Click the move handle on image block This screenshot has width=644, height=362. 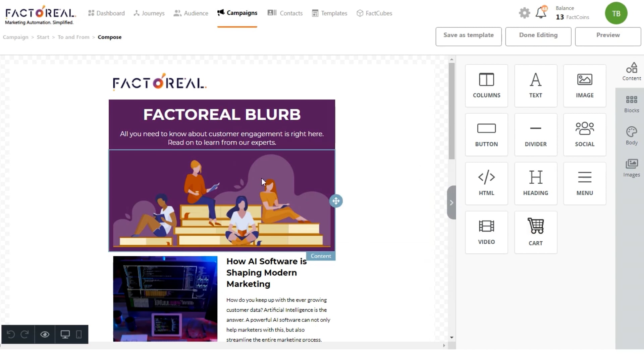pyautogui.click(x=336, y=201)
